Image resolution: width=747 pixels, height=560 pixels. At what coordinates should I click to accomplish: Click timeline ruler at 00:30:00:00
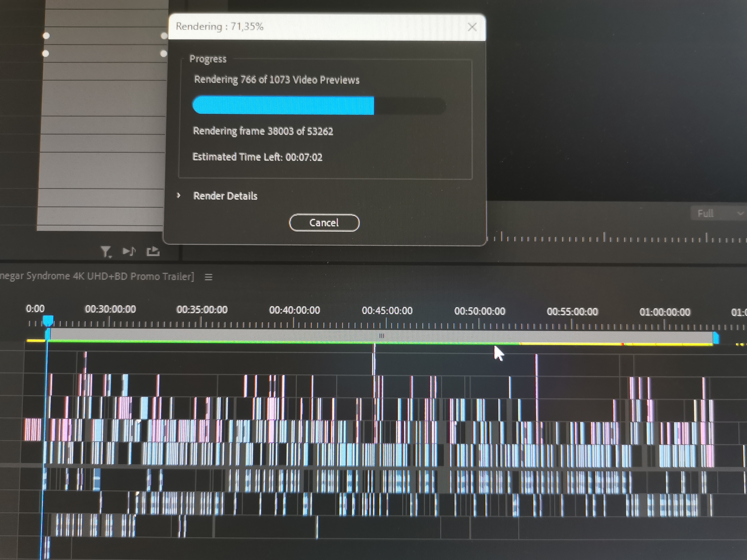[110, 309]
